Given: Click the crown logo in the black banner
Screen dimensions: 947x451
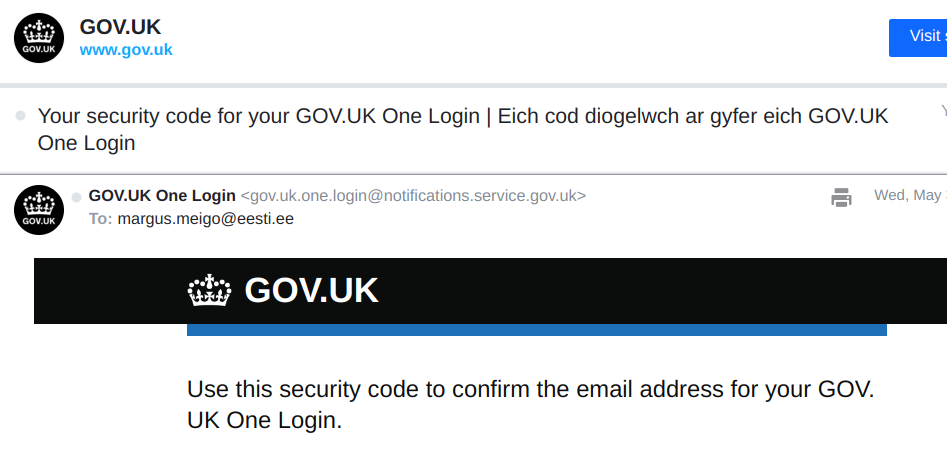Looking at the screenshot, I should [x=209, y=291].
